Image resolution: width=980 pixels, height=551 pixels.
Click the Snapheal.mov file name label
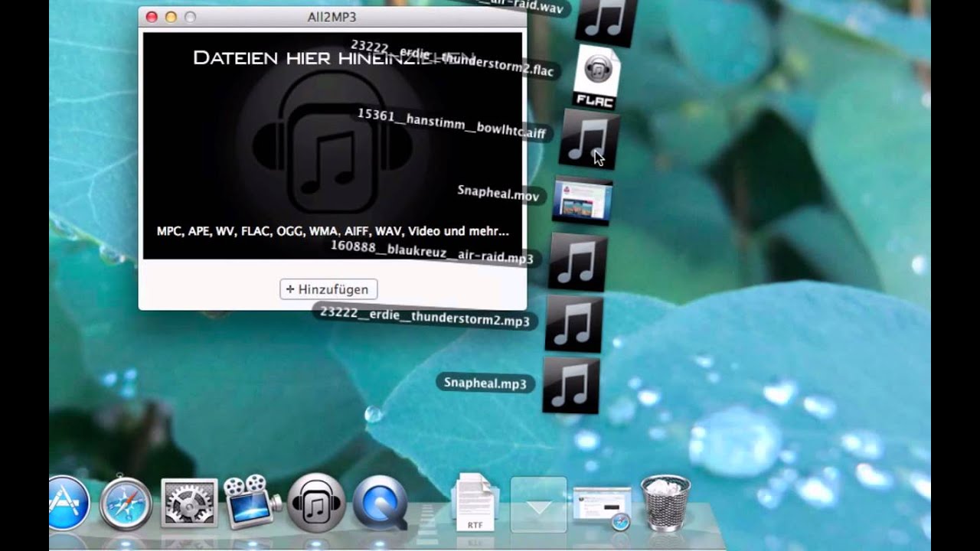[498, 193]
